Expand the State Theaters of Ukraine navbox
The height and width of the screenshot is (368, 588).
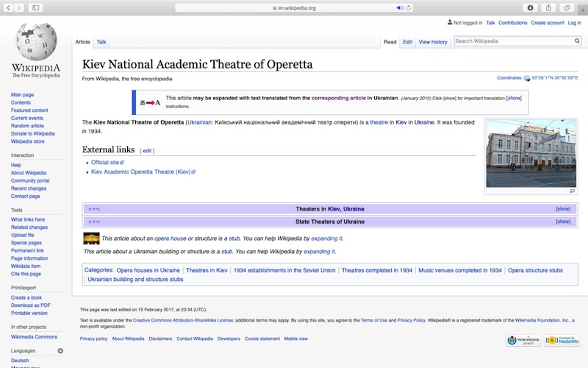pos(563,222)
